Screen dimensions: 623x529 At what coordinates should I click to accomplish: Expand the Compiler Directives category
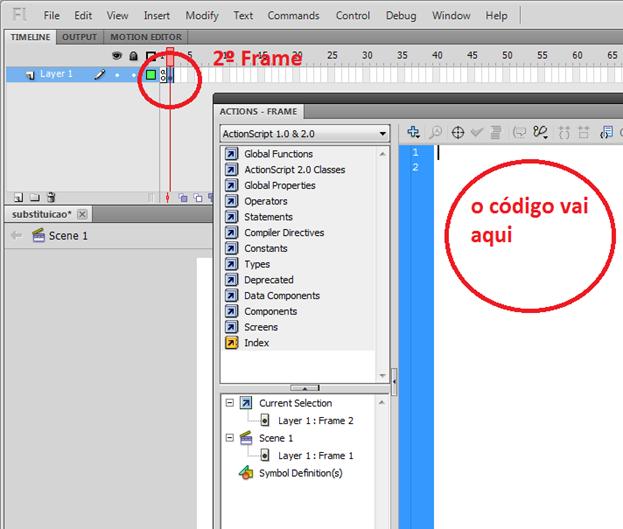[x=275, y=233]
